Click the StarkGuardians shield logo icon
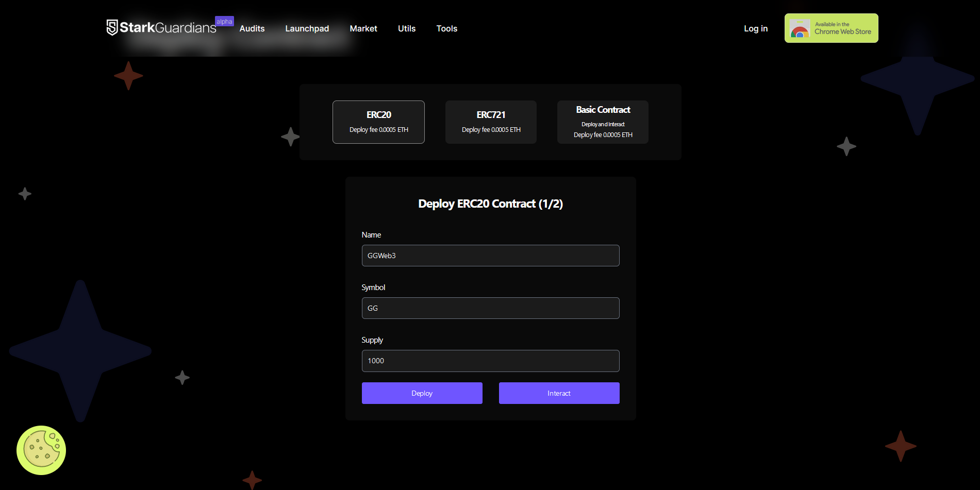Viewport: 980px width, 490px height. coord(112,28)
